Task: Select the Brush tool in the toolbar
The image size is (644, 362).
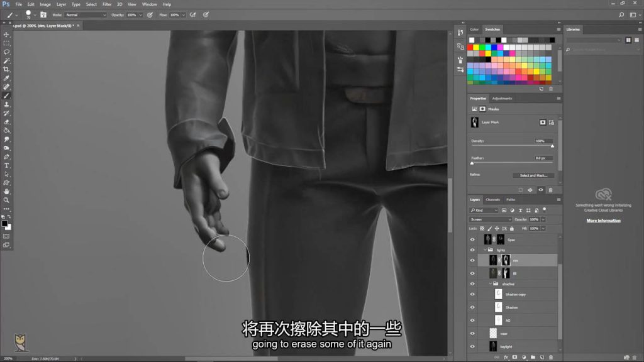Action: coord(6,96)
